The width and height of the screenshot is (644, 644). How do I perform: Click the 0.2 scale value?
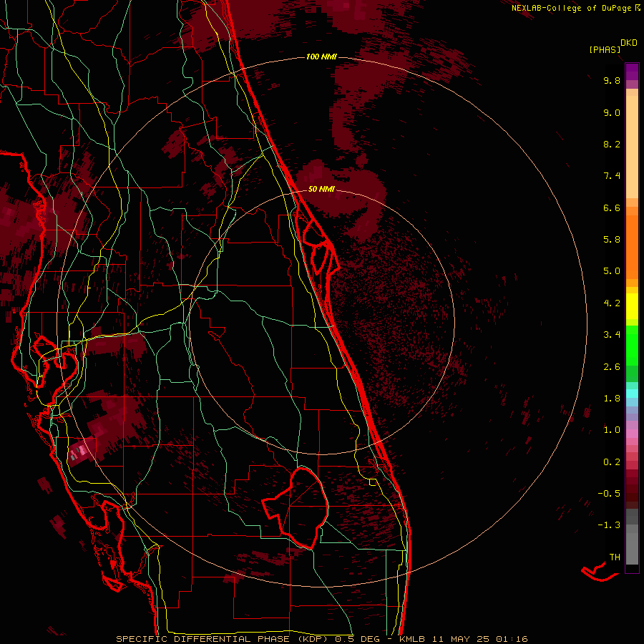tap(612, 462)
